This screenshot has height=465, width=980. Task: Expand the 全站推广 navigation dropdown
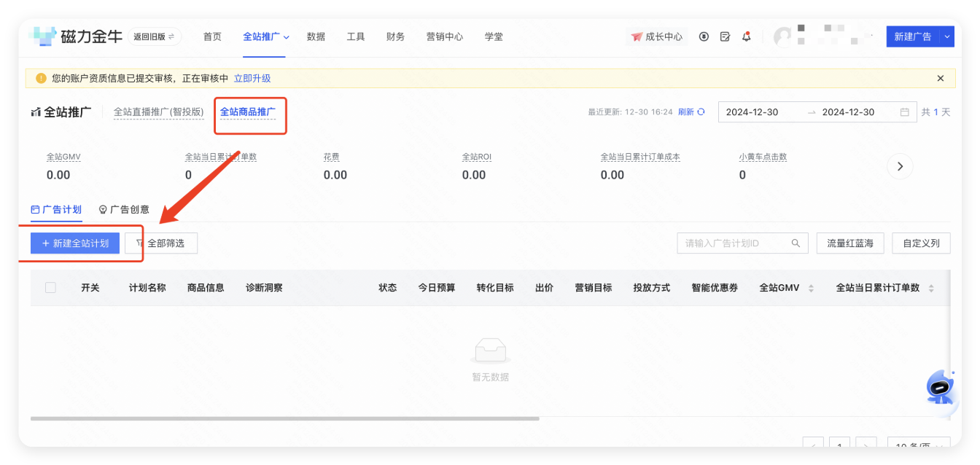pos(287,37)
